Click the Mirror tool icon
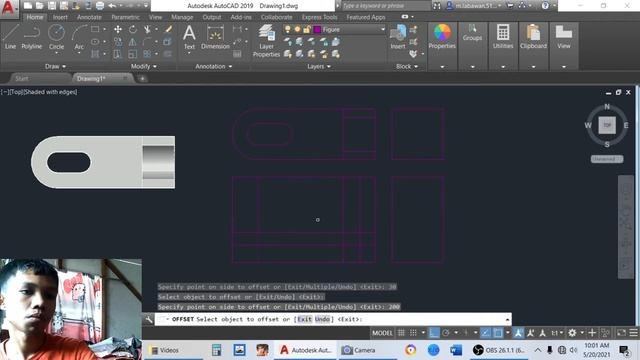Viewport: 640px width, 360px height. [x=133, y=42]
